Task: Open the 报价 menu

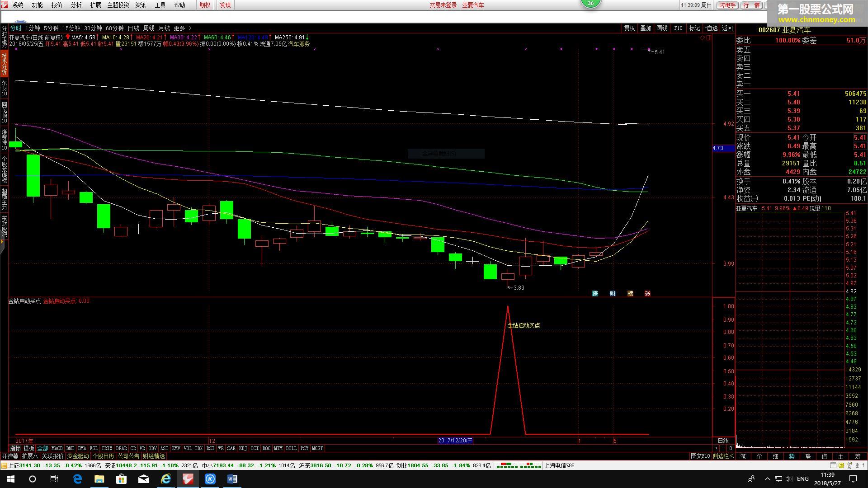Action: 57,5
